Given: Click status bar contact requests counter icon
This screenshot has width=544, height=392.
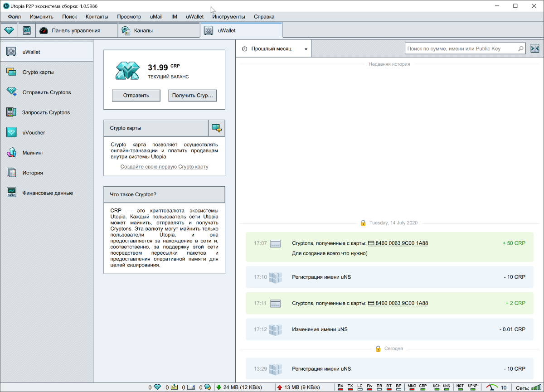Looking at the screenshot, I should click(175, 387).
